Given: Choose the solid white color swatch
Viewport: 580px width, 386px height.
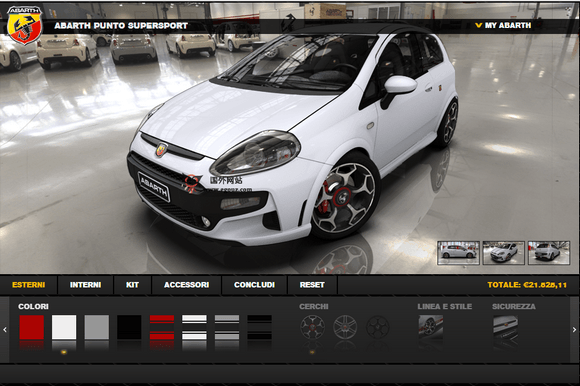Looking at the screenshot, I should [64, 327].
